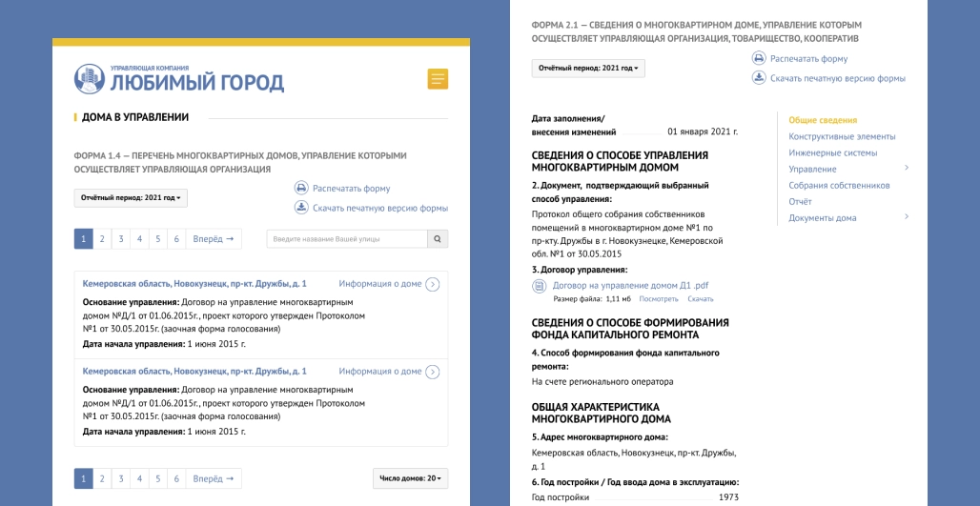
Task: Click the arrow icon of first house entry
Action: pos(432,284)
